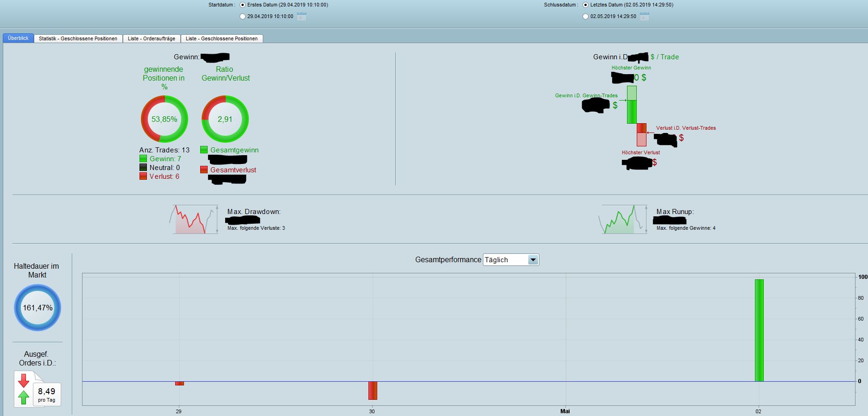This screenshot has width=868, height=416.
Task: Click the 'Gesamtperformance' label
Action: point(448,260)
